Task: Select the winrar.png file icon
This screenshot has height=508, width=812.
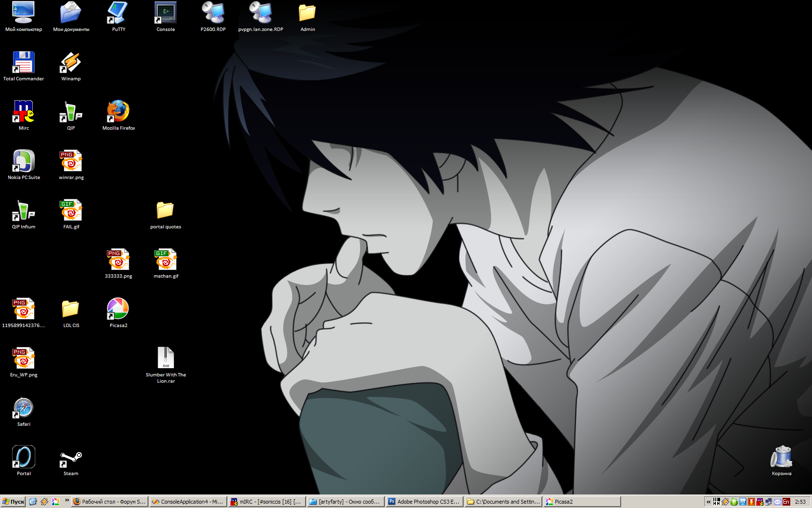Action: tap(71, 165)
